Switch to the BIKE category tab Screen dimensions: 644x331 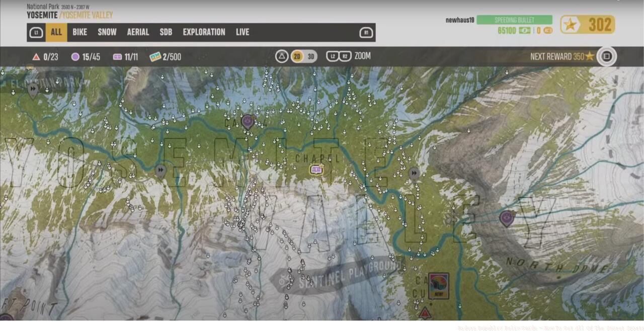pyautogui.click(x=79, y=32)
